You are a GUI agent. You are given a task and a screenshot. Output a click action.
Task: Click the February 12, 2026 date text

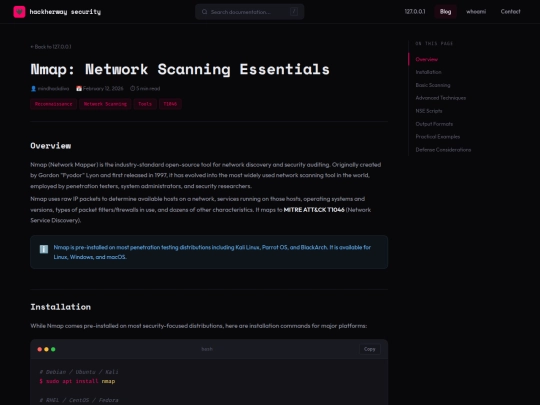click(x=103, y=89)
